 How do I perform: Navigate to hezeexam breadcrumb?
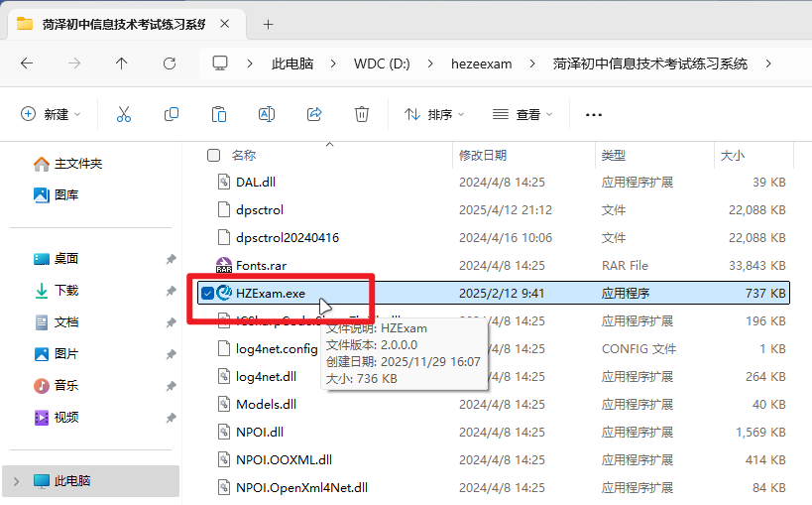click(481, 63)
